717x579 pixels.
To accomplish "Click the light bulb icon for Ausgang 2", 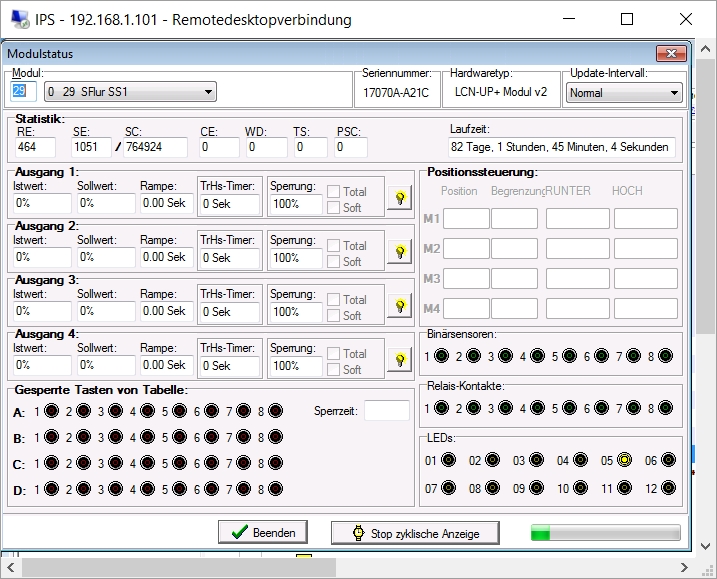I will (400, 252).
